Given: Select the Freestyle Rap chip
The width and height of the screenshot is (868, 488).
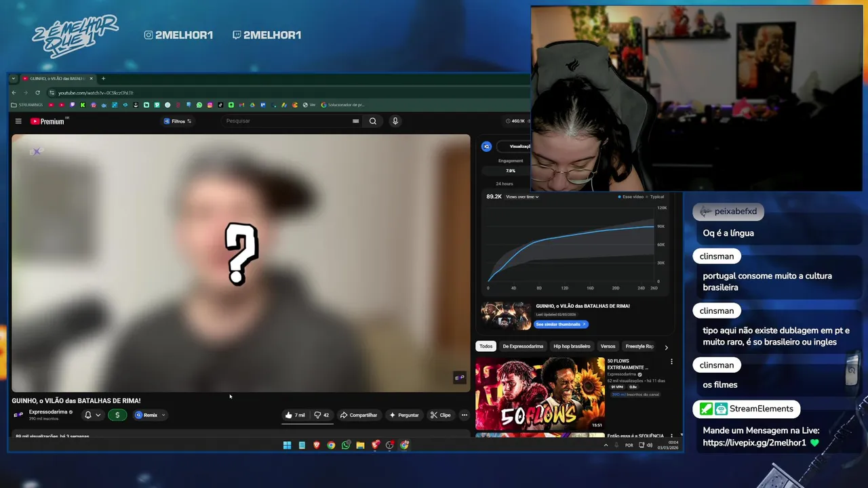Looking at the screenshot, I should click(x=639, y=346).
